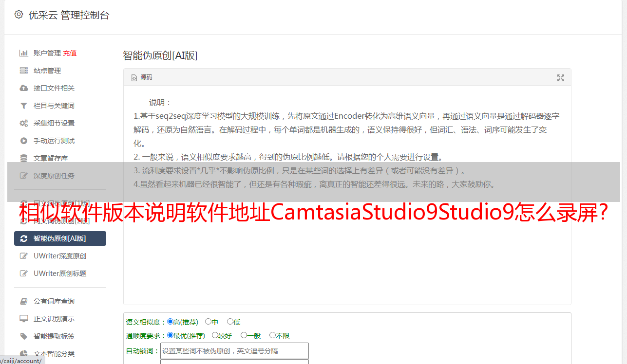Click the line starting 2. 一般来说

(x=288, y=157)
